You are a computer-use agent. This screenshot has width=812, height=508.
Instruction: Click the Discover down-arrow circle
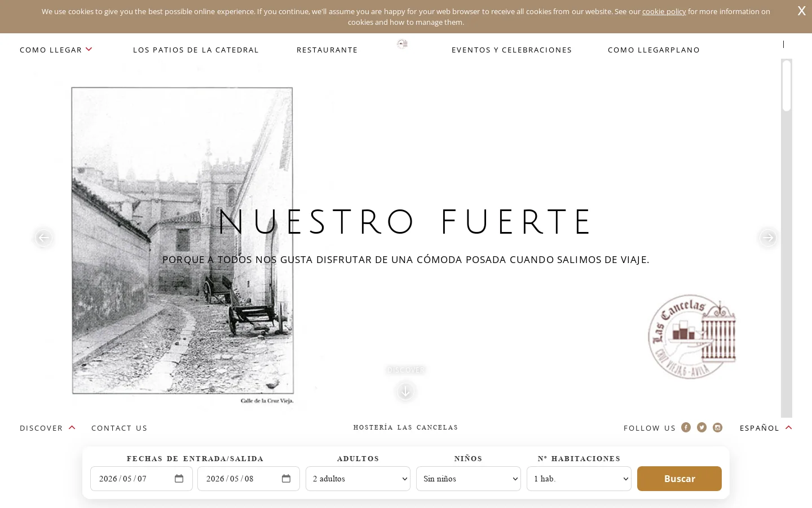click(x=405, y=391)
